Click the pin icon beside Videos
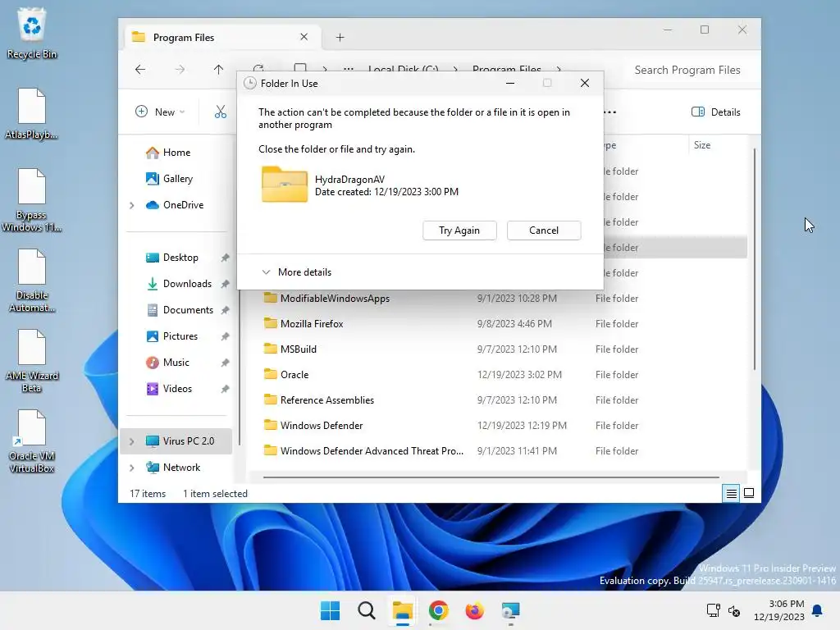Image resolution: width=840 pixels, height=630 pixels. coord(225,389)
